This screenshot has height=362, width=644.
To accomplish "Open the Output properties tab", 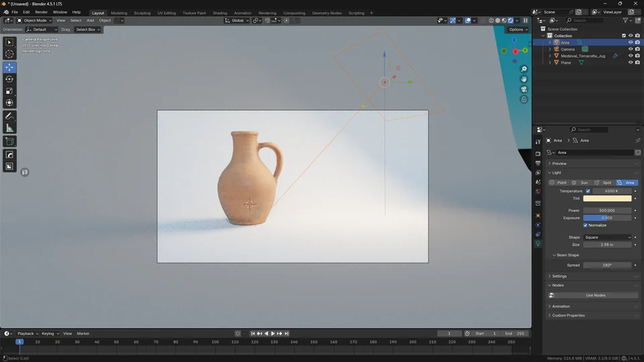I will click(x=537, y=163).
